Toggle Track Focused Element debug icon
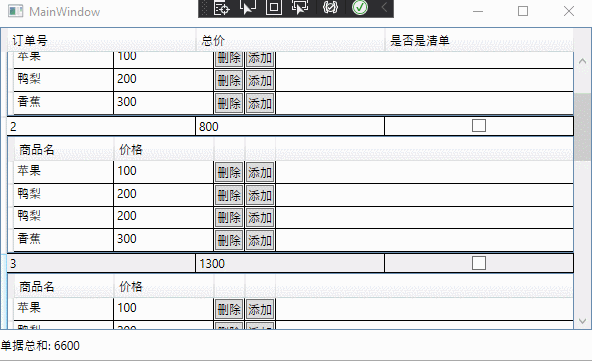The height and width of the screenshot is (361, 592). pyautogui.click(x=300, y=8)
